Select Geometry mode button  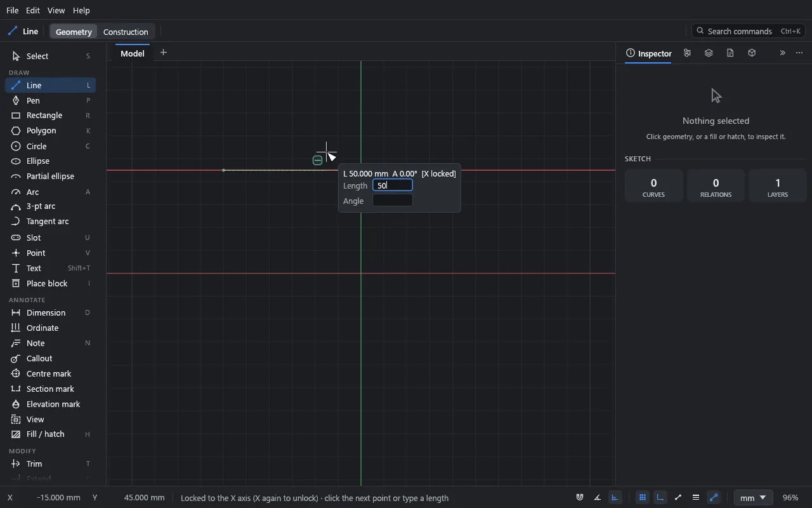[x=74, y=32]
